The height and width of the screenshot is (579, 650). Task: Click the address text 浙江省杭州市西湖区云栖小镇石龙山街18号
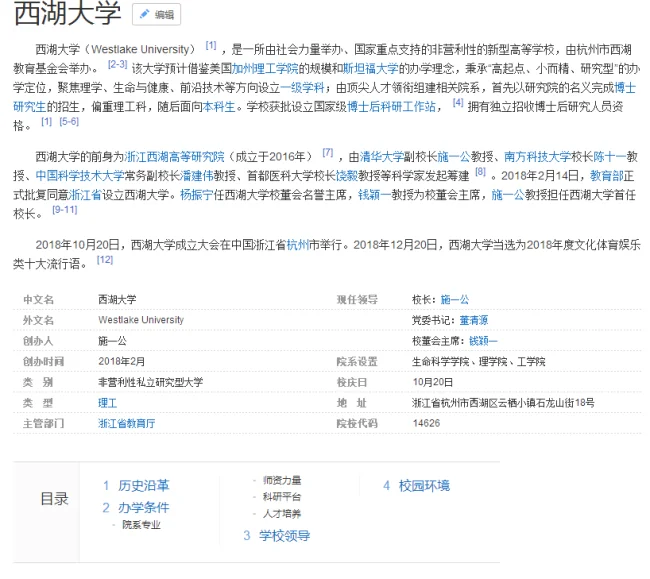(503, 403)
